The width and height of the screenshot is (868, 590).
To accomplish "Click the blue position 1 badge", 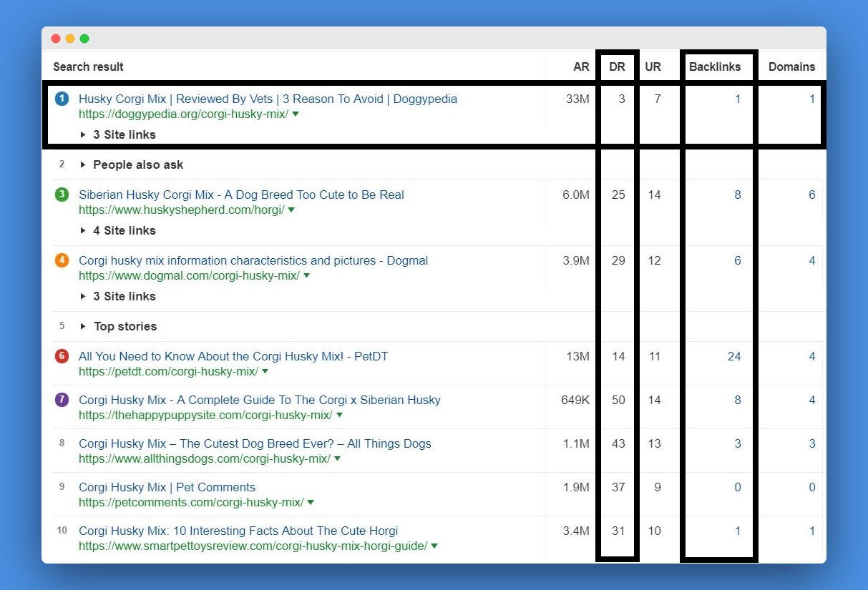I will tap(62, 99).
